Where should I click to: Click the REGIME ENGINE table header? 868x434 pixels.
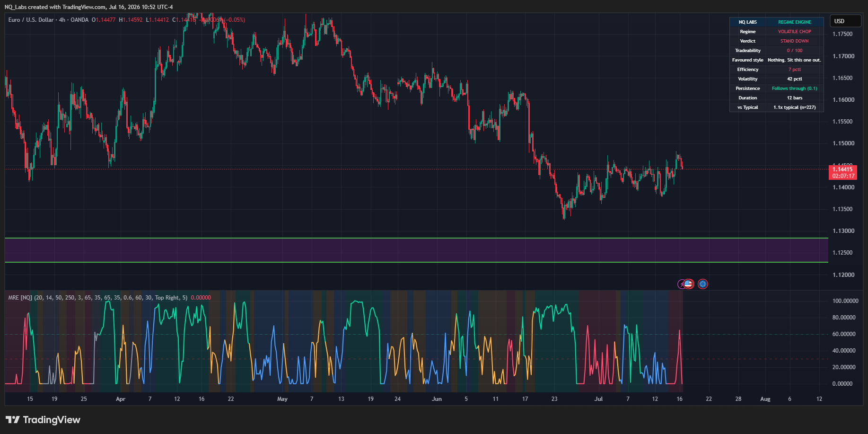[795, 22]
